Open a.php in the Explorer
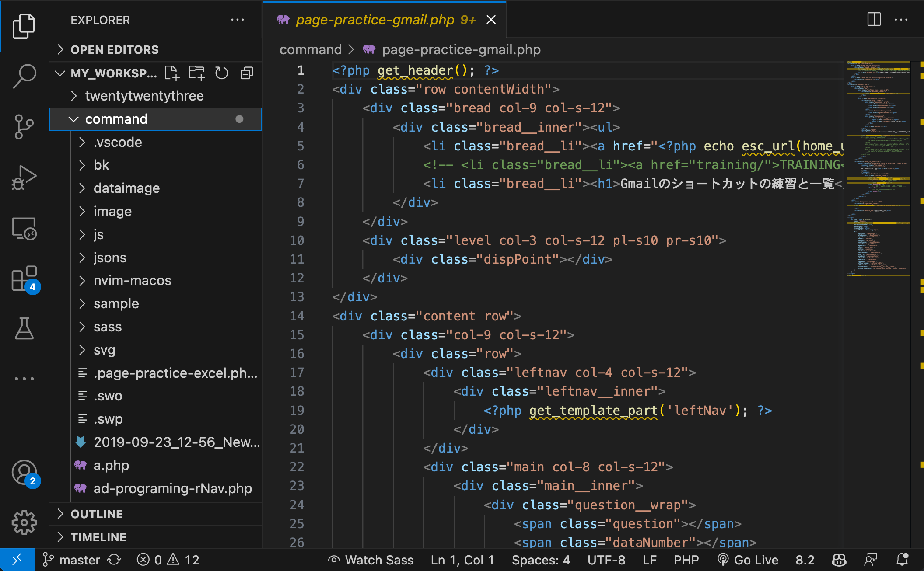This screenshot has width=924, height=571. click(156, 465)
